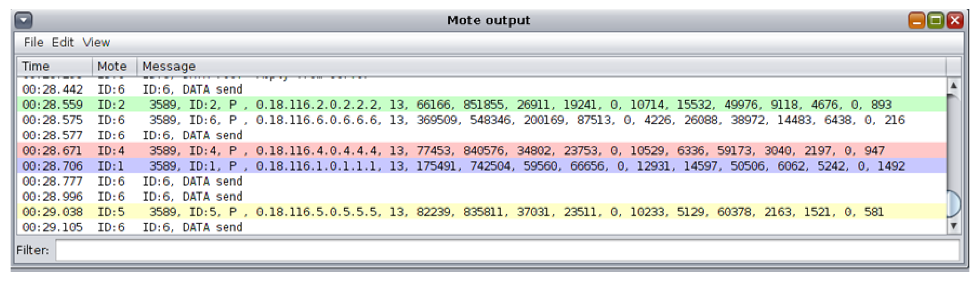
Task: Sort by the Message column header
Action: (x=541, y=66)
